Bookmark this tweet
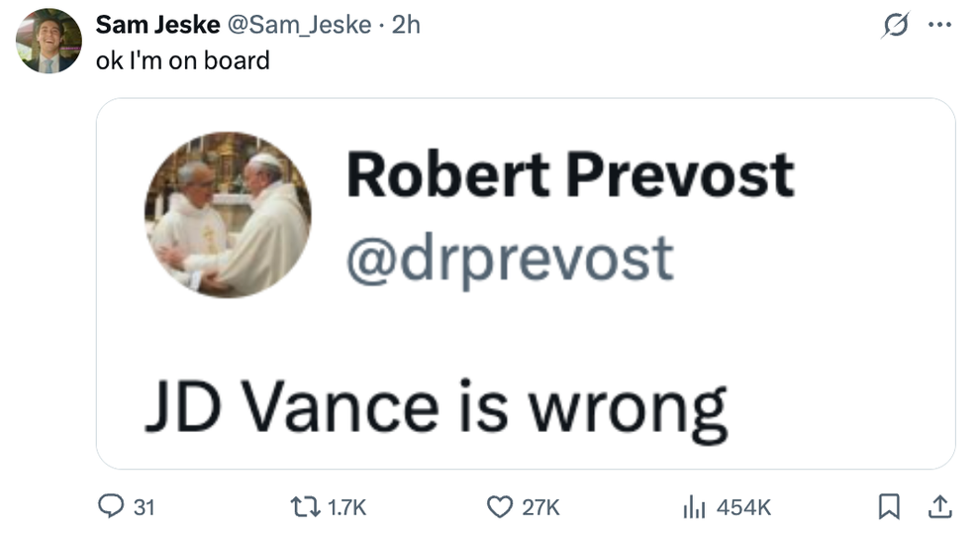Viewport: 980px width, 538px height. point(889,507)
